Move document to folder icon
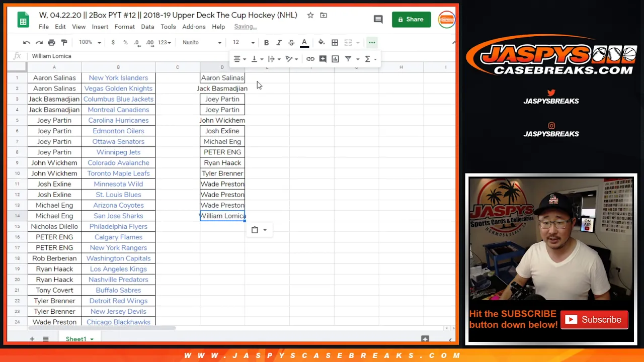Viewport: 644px width, 362px height. tap(324, 15)
